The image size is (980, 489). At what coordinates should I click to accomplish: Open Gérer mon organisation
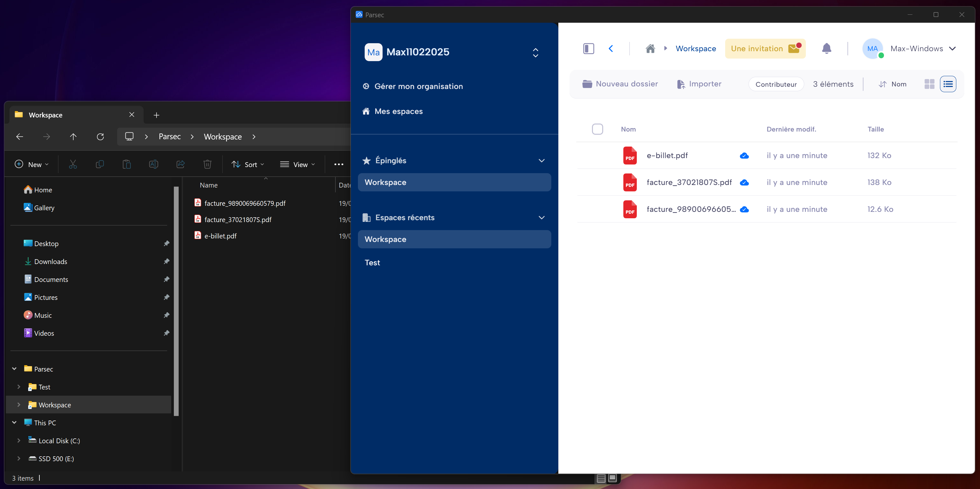(413, 86)
